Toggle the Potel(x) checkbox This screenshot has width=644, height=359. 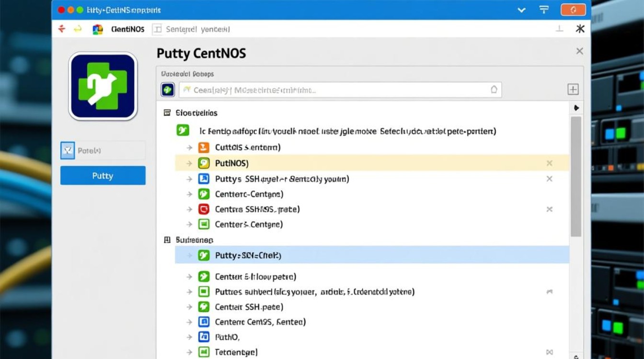click(x=68, y=150)
